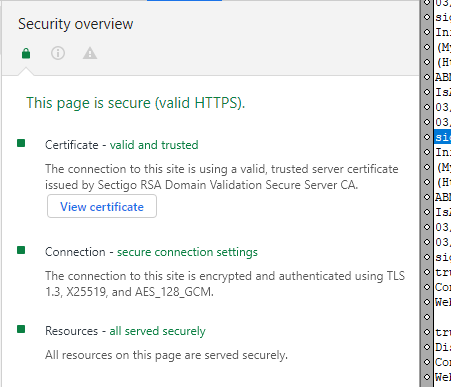Click the 'valid and trusted' status text
Viewport: 451px width, 387px height.
pos(154,145)
